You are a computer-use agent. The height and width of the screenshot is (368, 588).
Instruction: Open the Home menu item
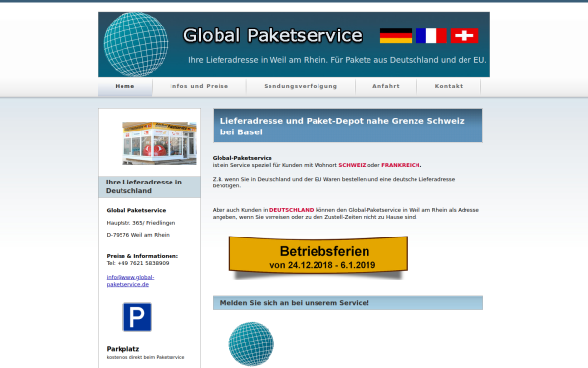(124, 86)
